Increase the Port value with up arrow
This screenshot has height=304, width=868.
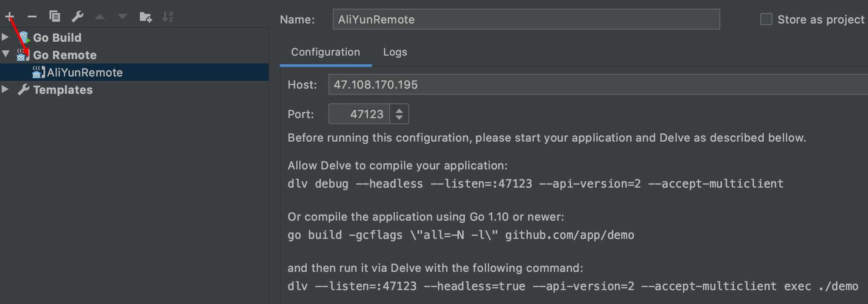[x=399, y=110]
